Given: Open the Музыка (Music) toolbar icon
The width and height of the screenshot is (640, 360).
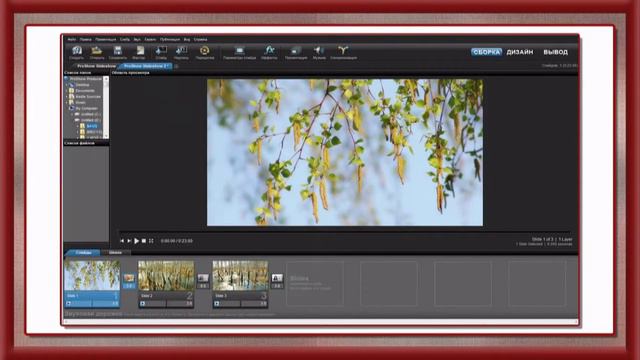Looking at the screenshot, I should 319,51.
